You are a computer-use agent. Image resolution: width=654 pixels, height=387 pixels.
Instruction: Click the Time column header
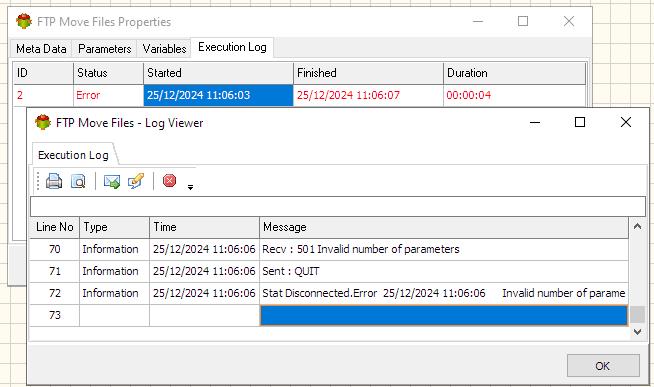point(204,227)
